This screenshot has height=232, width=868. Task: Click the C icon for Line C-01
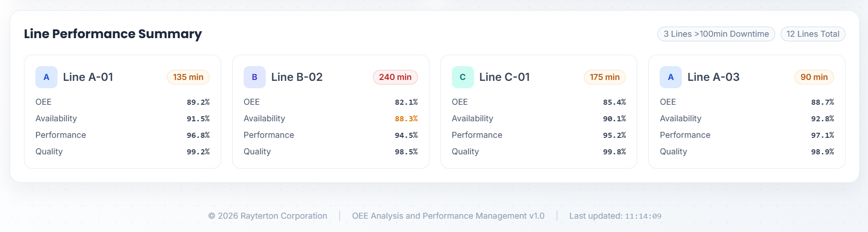[463, 77]
